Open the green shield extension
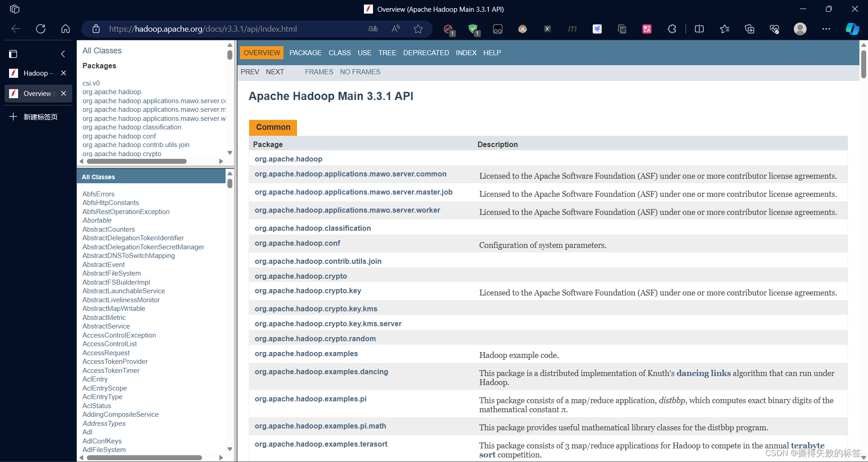This screenshot has width=868, height=462. [473, 29]
